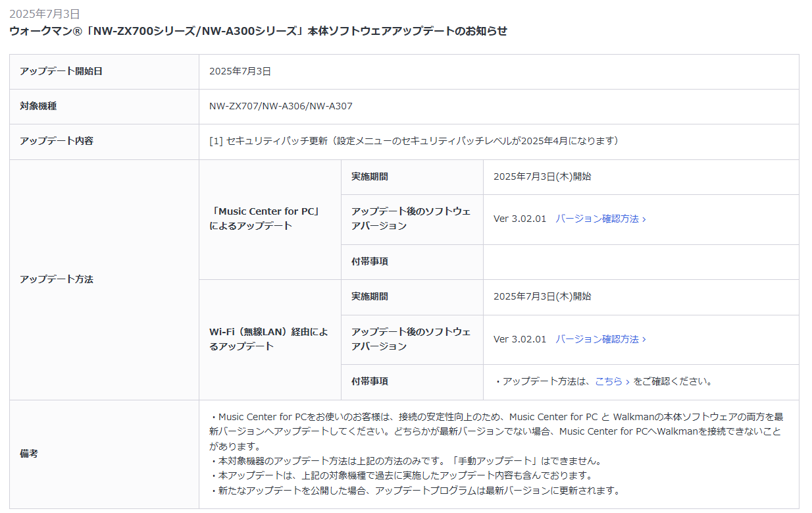Select Ver 3.02.01 in Music Center for PC section
This screenshot has width=812, height=513.
520,219
